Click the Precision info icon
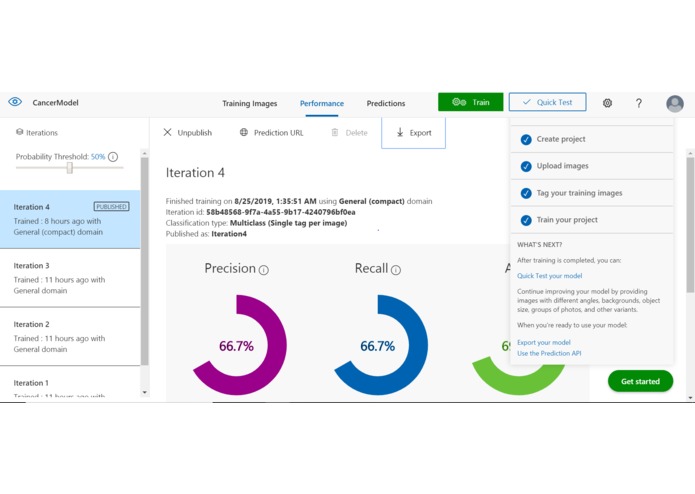The height and width of the screenshot is (494, 695). [x=264, y=270]
